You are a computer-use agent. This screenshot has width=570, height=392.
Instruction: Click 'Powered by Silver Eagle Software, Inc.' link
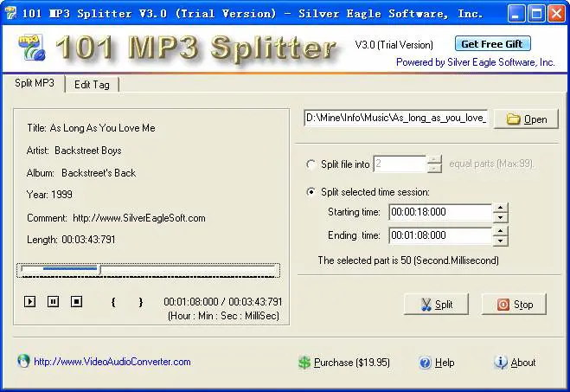[475, 62]
